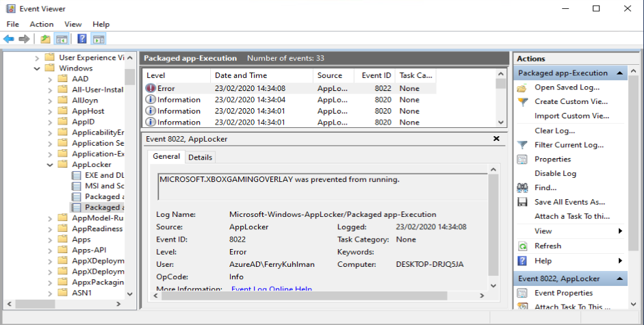Screen dimensions: 644x325
Task: Select the Error event row 8022
Action: (x=289, y=88)
